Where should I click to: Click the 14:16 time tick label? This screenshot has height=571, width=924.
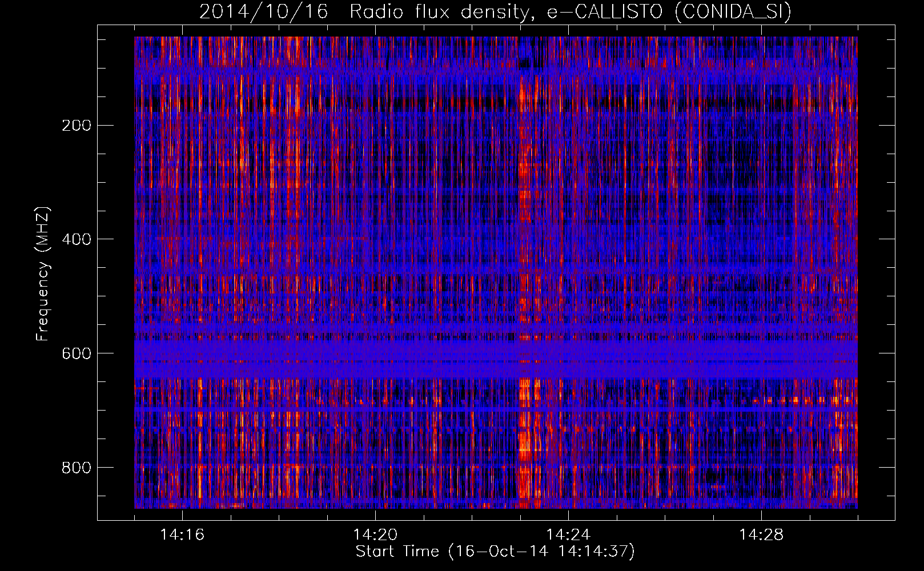[182, 534]
